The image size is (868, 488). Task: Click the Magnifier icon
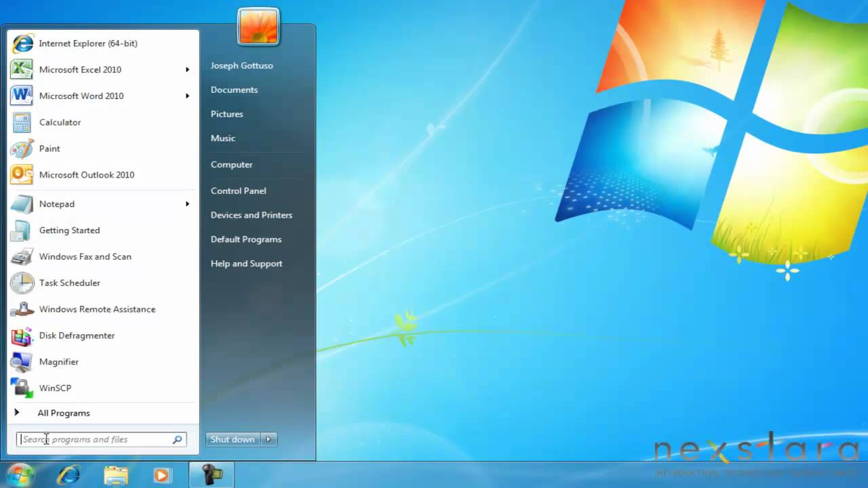(22, 362)
